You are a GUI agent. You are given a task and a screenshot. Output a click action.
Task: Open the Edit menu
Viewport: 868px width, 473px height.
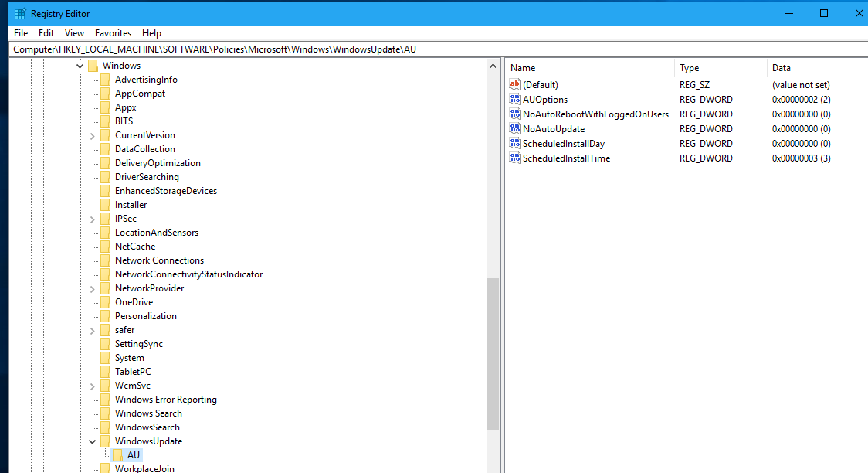click(46, 33)
